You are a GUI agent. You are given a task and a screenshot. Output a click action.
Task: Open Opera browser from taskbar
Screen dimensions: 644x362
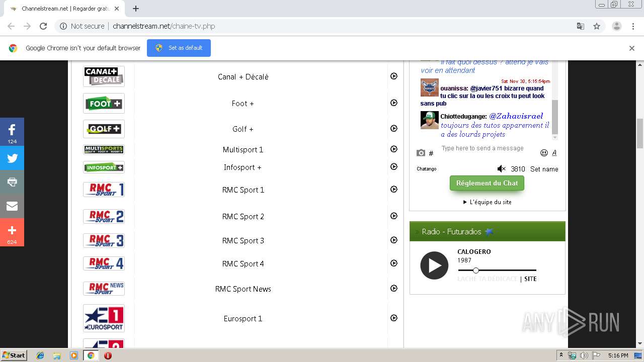[x=108, y=355]
